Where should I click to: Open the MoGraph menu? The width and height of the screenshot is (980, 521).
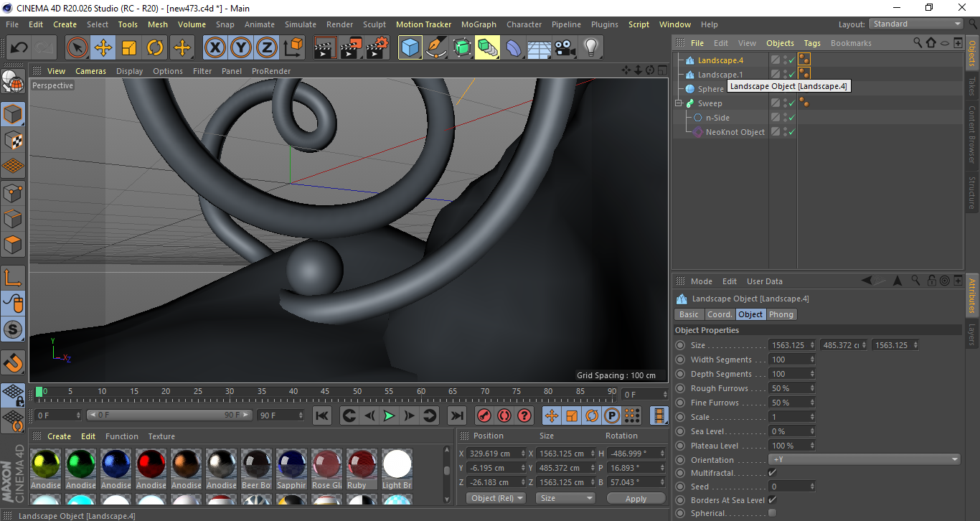(x=479, y=24)
